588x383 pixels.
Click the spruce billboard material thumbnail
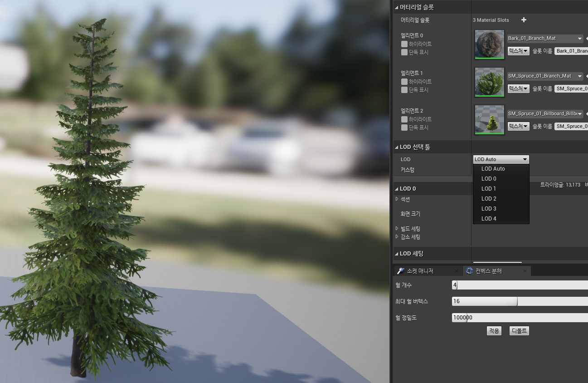(490, 120)
